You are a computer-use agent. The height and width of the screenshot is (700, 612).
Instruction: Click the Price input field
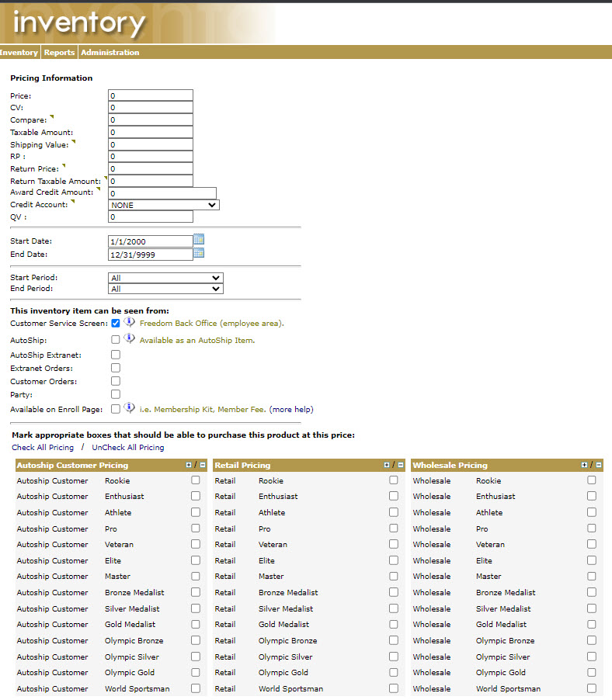pyautogui.click(x=150, y=95)
